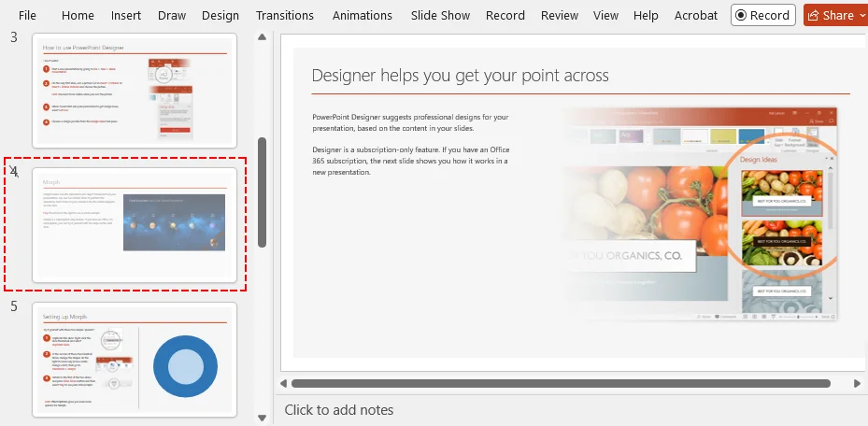Click the outlined Record button with circle icon
Image resolution: width=868 pixels, height=426 pixels.
762,16
